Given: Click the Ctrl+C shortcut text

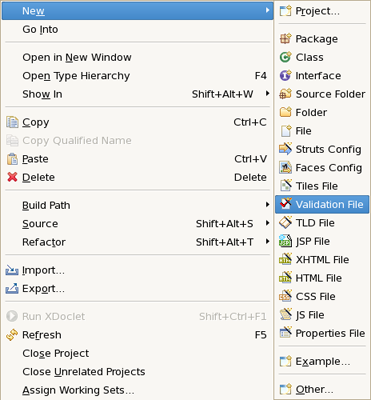Looking at the screenshot, I should click(250, 122).
